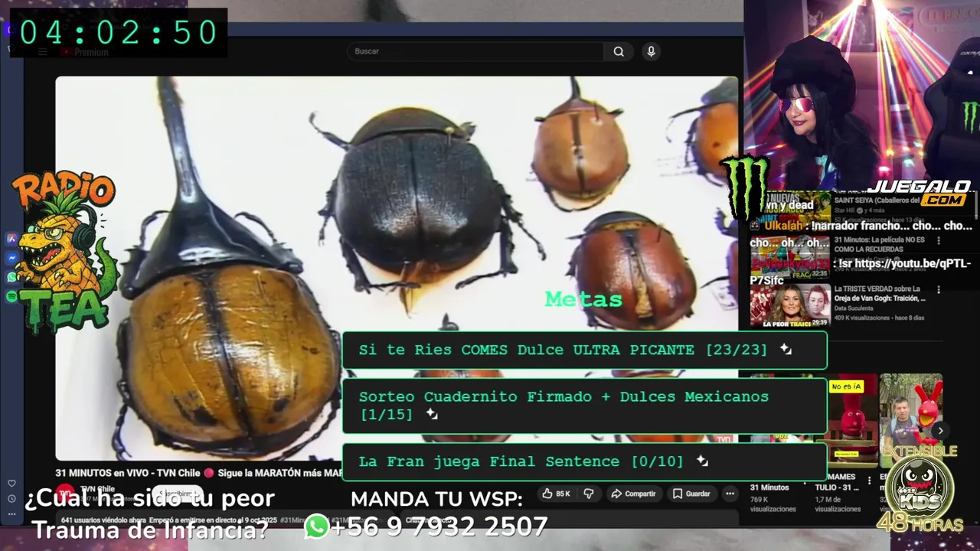
Task: Open sidebar heart bookmarks icon
Action: [11, 484]
